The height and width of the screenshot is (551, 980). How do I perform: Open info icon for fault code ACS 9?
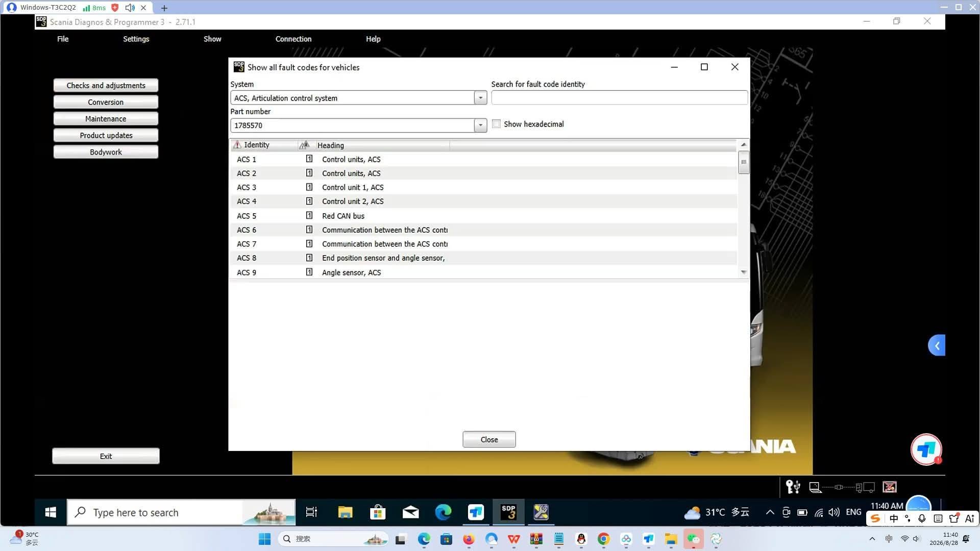pyautogui.click(x=309, y=272)
